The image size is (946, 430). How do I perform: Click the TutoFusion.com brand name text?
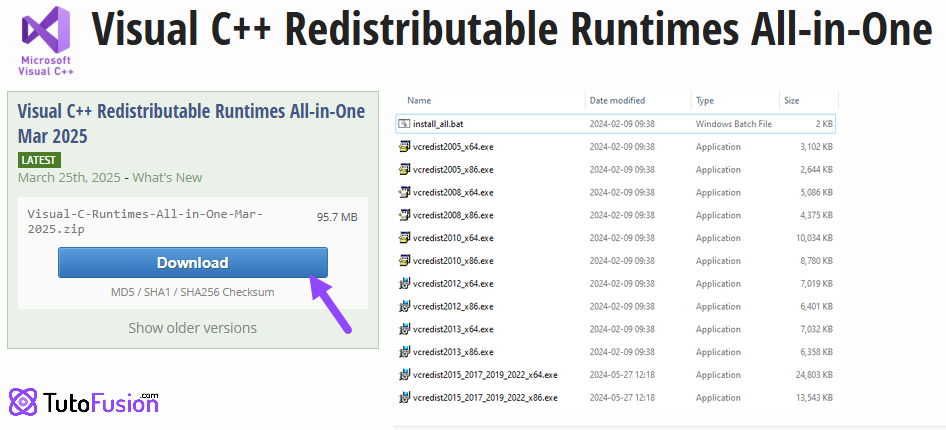coord(101,402)
